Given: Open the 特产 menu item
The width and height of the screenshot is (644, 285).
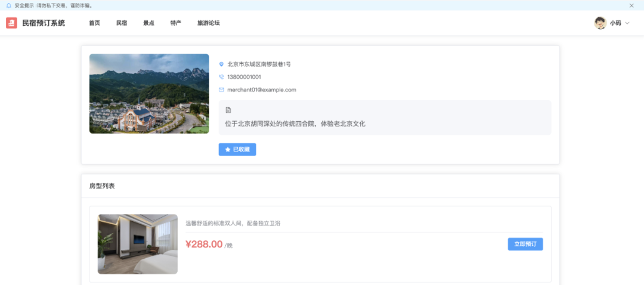Looking at the screenshot, I should [176, 23].
